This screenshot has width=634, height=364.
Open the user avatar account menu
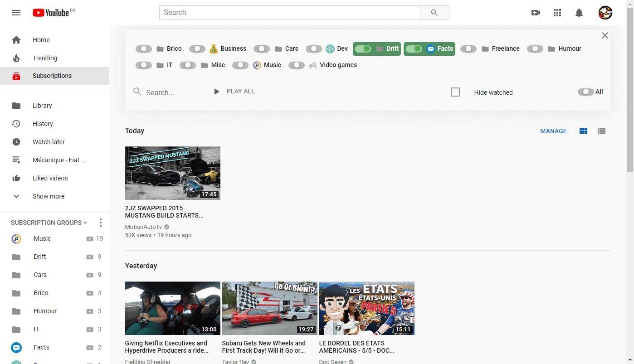605,13
